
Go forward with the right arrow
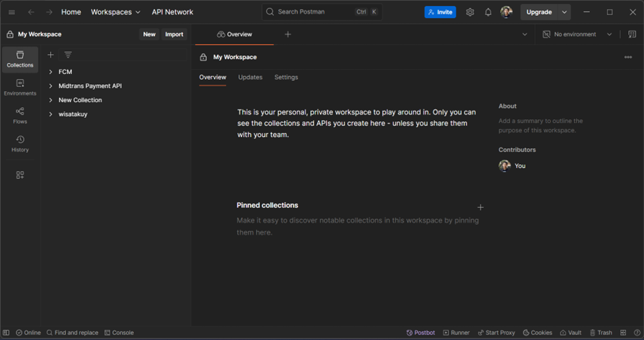(49, 12)
